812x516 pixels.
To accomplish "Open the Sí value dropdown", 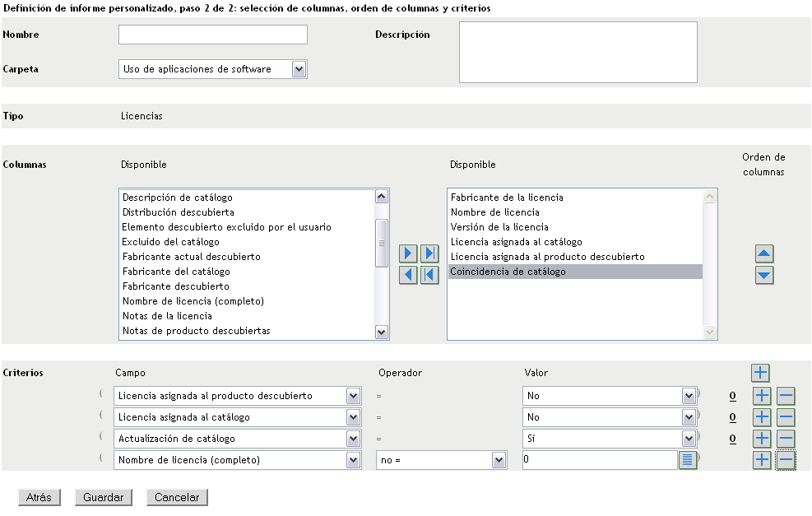I will pos(689,439).
